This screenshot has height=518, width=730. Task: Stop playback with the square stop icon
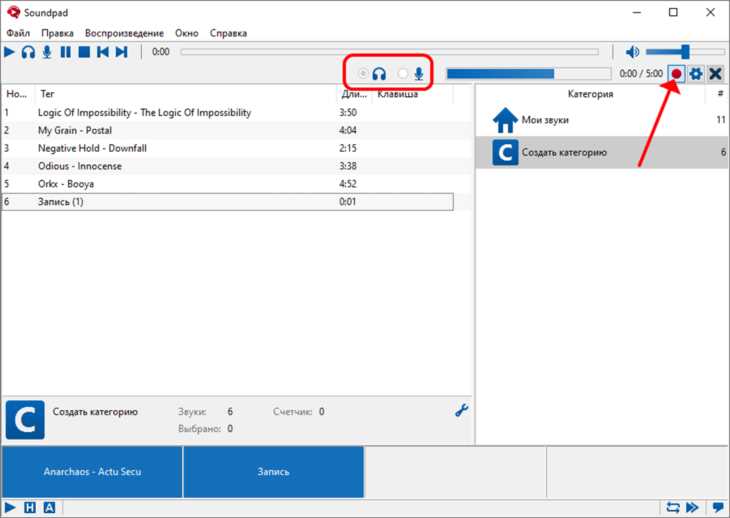click(84, 52)
